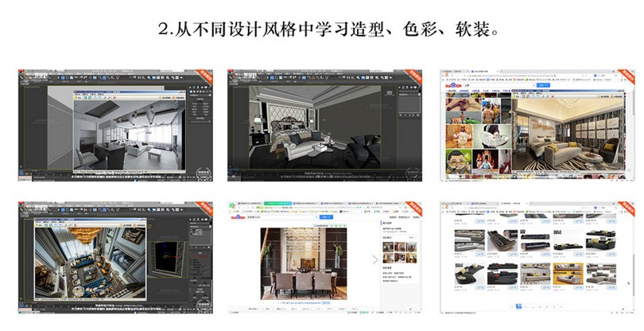Click the highlighted current page number in the pagination
The height and width of the screenshot is (331, 644).
[x=518, y=307]
